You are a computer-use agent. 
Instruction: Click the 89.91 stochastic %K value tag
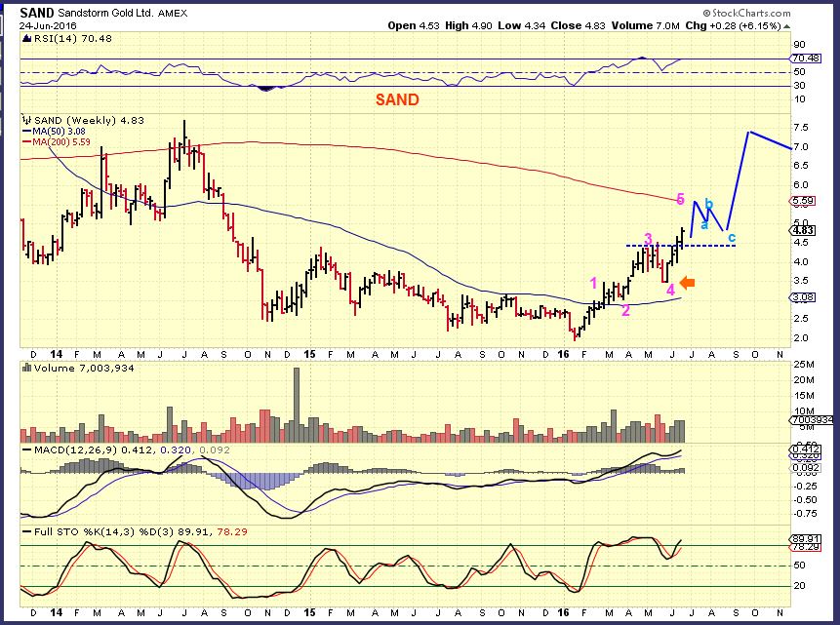[806, 539]
